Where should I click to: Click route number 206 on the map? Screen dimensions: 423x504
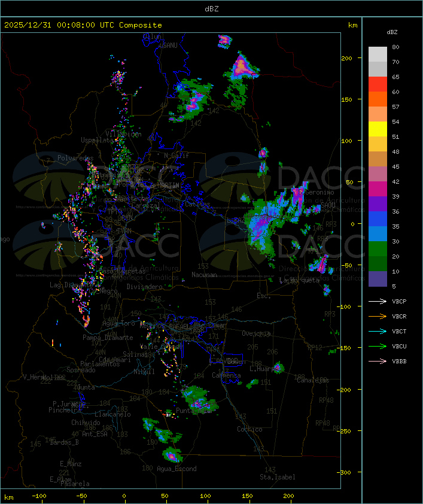coord(272,351)
